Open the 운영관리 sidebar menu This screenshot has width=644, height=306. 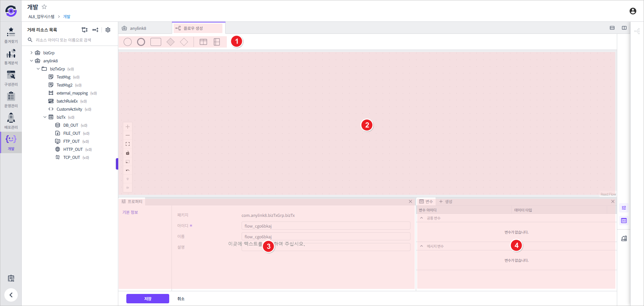(x=11, y=100)
